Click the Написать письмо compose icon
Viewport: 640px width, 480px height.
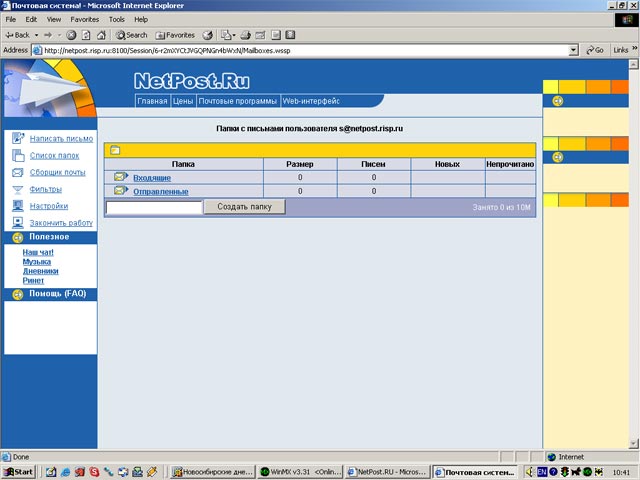point(18,138)
